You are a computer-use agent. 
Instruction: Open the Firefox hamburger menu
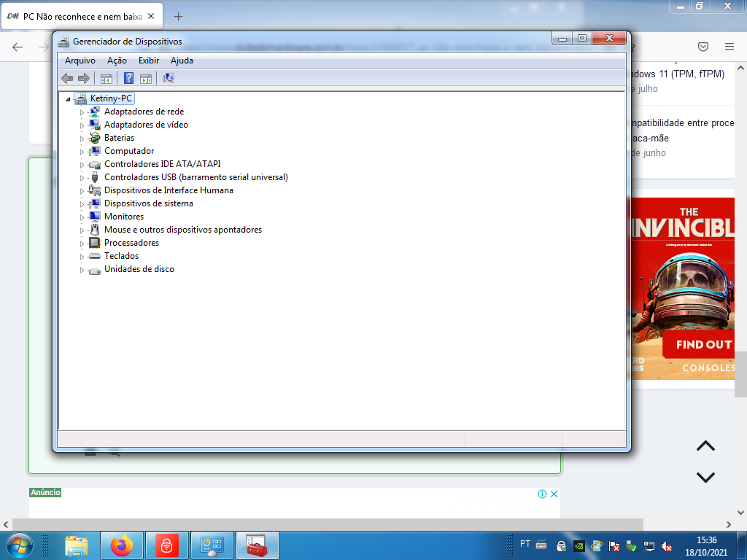729,46
